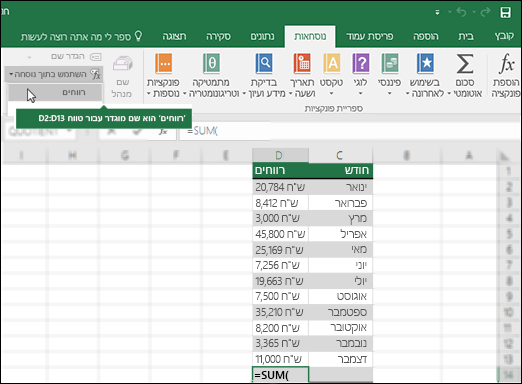Viewport: 522px width, 384px height.
Task: Switch to the פריסת עמוד tab
Action: (x=370, y=36)
